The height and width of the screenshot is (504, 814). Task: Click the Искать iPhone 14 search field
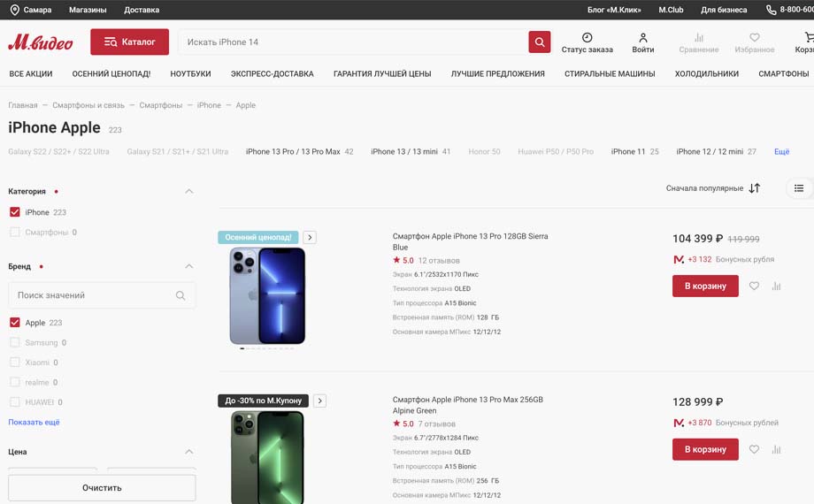(353, 42)
